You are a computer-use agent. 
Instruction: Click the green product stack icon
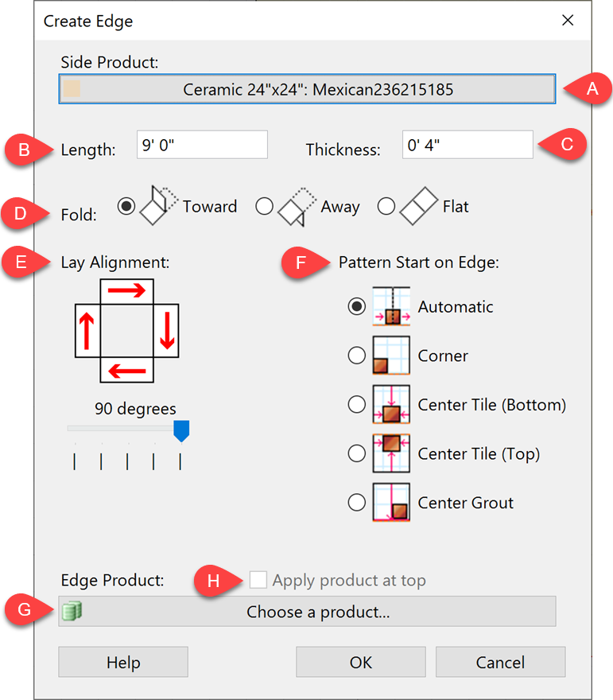(72, 611)
